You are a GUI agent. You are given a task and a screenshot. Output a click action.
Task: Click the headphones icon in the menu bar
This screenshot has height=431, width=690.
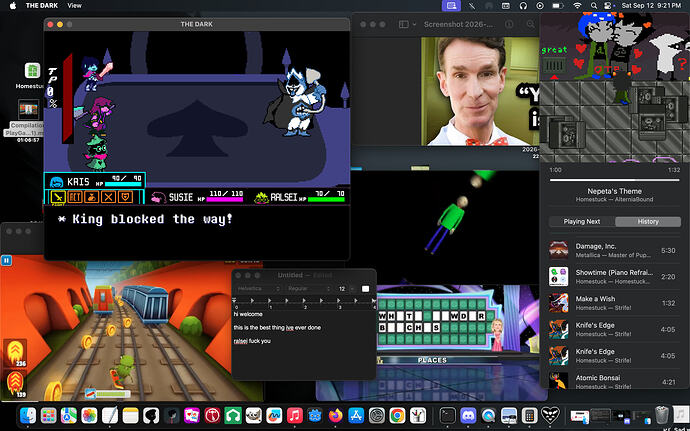(x=523, y=6)
